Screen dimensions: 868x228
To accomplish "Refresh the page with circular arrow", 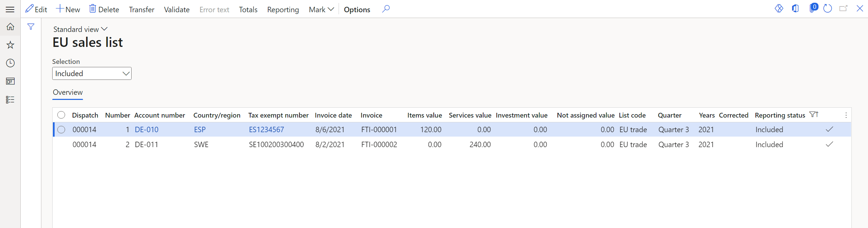I will [x=828, y=8].
